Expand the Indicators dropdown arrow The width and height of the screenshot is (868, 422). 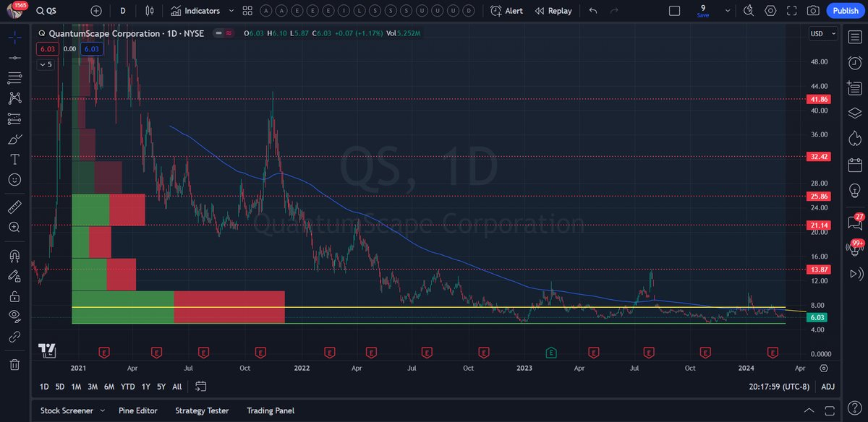pos(231,11)
